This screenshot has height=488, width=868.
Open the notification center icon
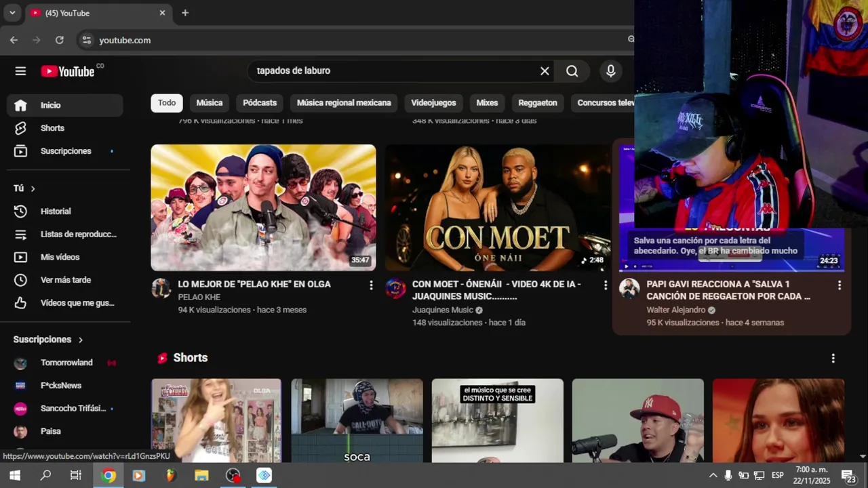pyautogui.click(x=848, y=475)
